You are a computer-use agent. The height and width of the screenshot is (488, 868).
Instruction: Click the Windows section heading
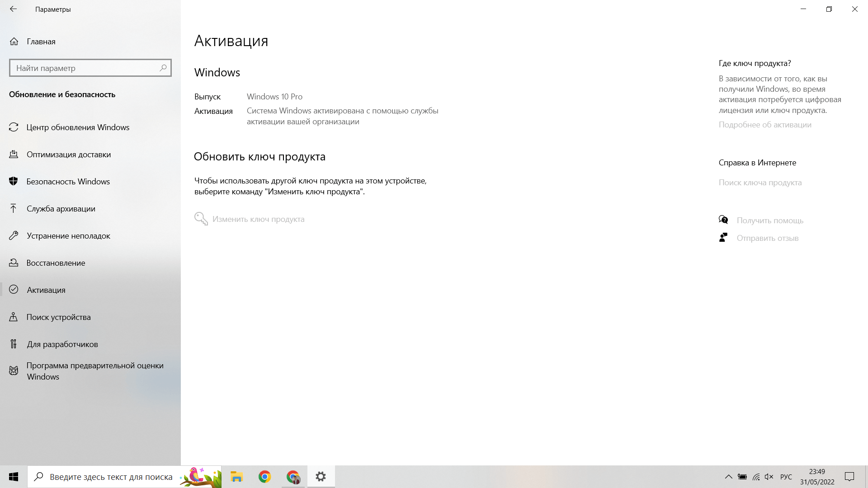pos(217,73)
